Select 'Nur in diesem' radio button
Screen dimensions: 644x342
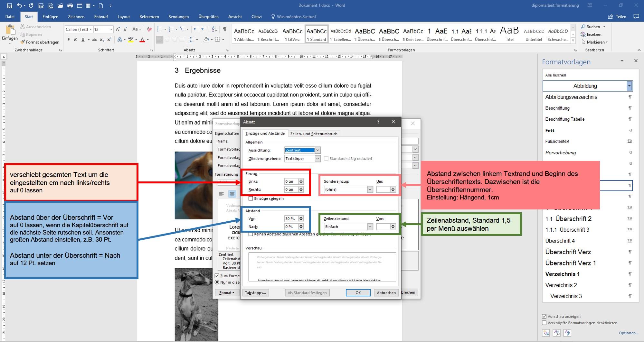(217, 282)
